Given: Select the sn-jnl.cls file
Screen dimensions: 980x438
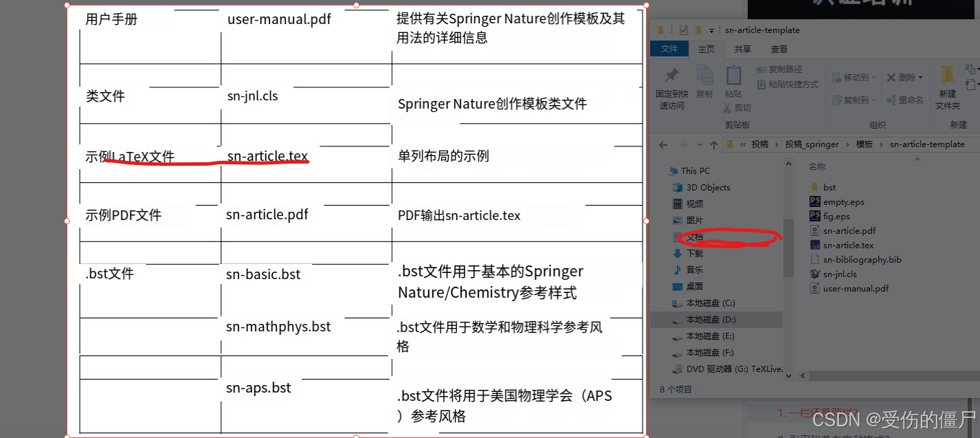Looking at the screenshot, I should tap(834, 274).
